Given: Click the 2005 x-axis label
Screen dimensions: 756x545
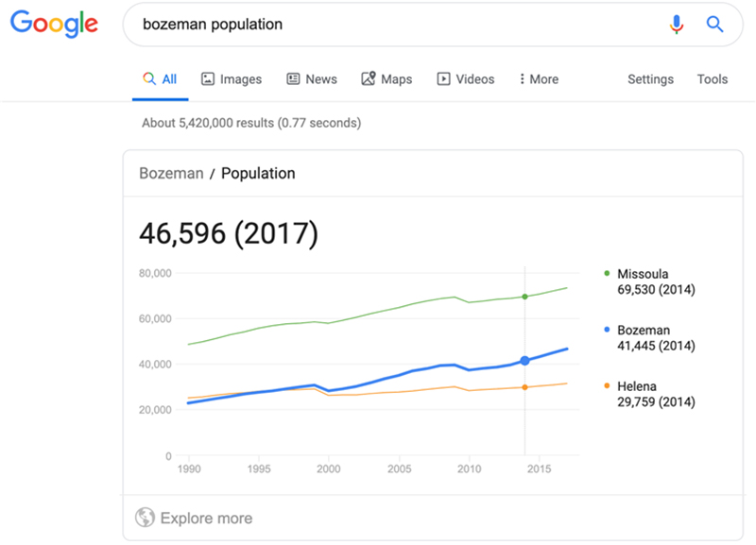Looking at the screenshot, I should pos(399,468).
